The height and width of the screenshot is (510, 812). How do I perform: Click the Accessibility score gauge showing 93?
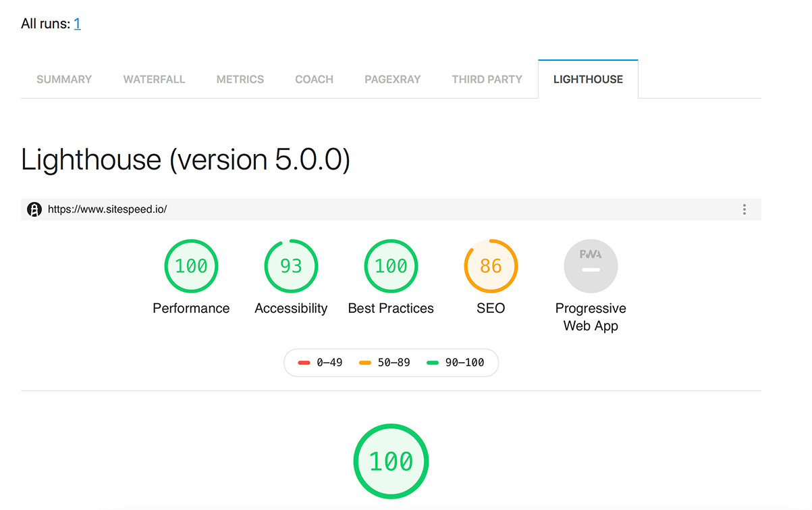(291, 266)
